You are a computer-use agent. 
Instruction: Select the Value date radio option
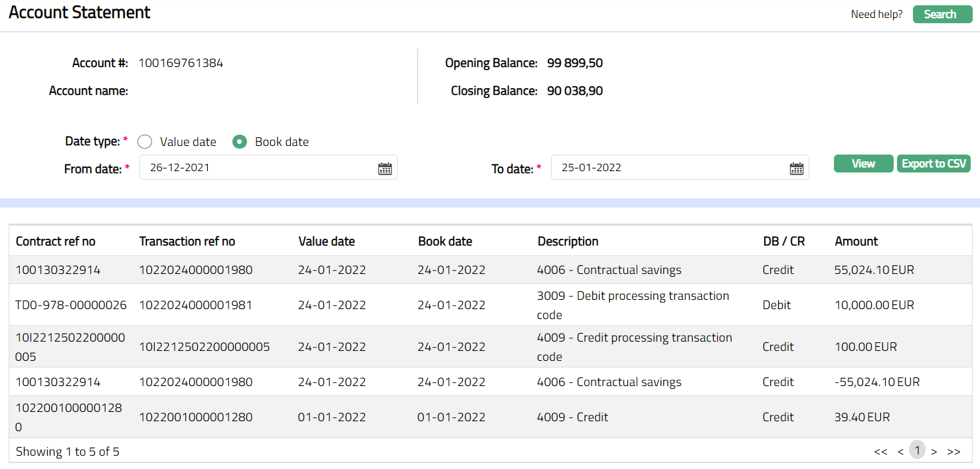pos(145,142)
